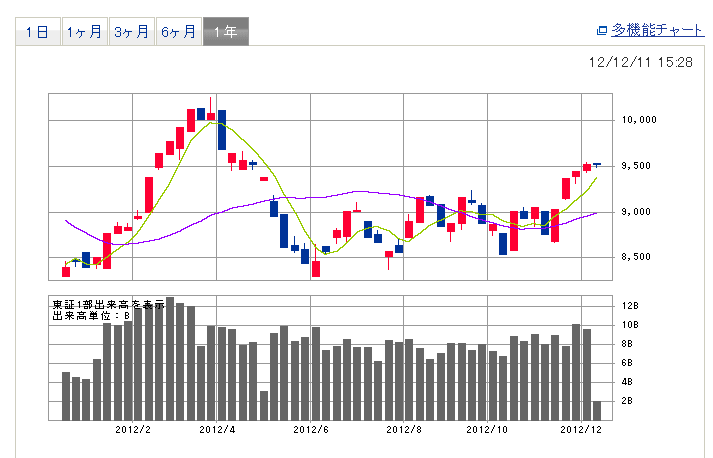
Task: Click the last candlestick at chart's right edge
Action: coord(597,164)
